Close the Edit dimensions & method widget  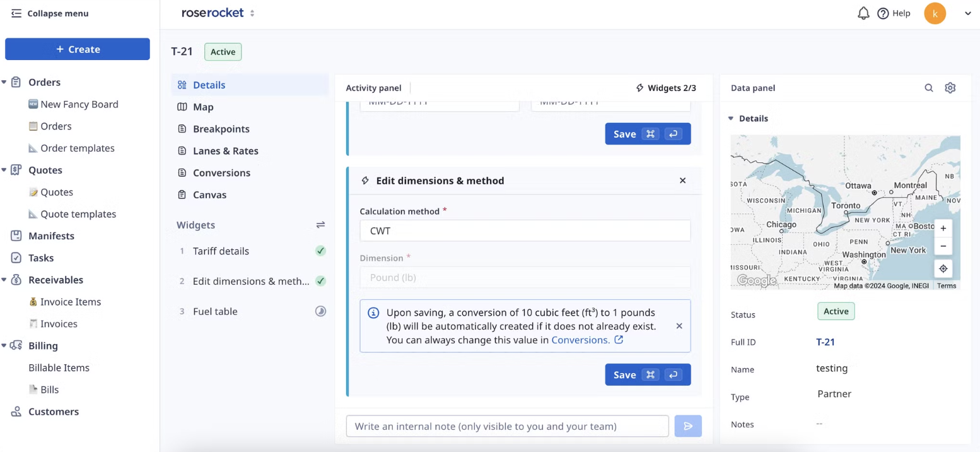(x=682, y=181)
